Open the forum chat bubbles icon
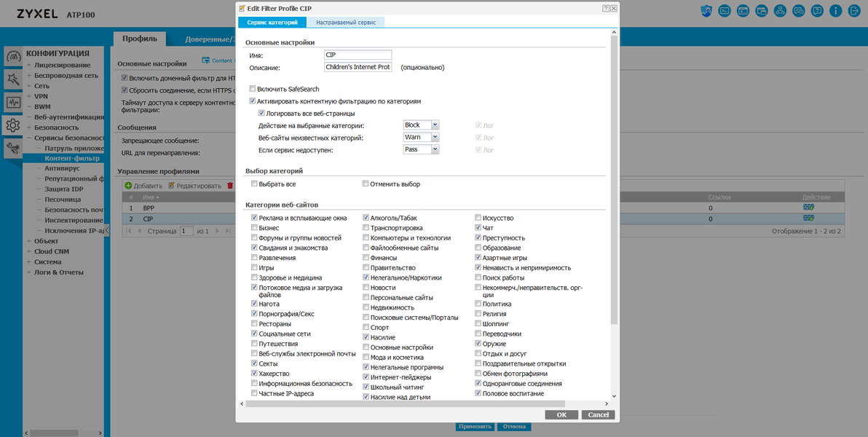Screen dimensions: 868x437 tap(798, 10)
